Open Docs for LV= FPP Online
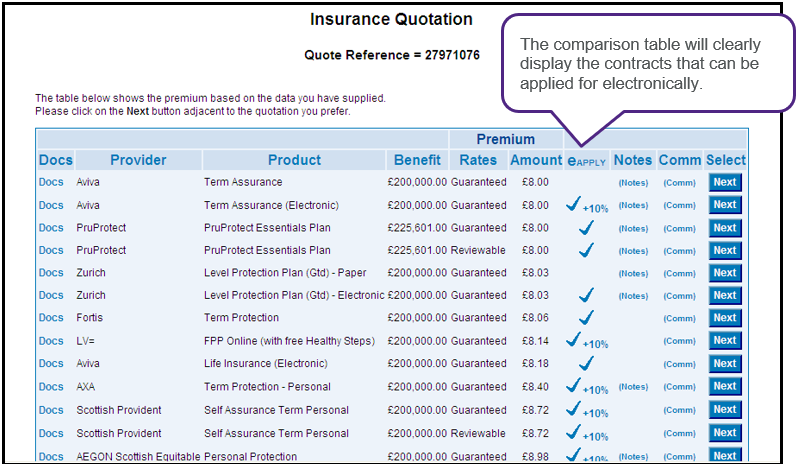Screen dimensions: 799x468 [51, 341]
